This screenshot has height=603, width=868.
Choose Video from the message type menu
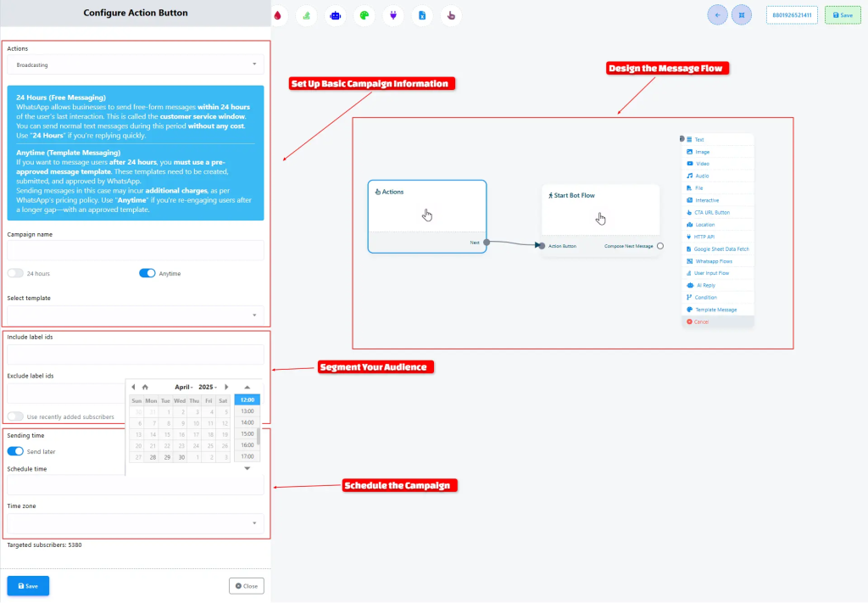pos(718,164)
